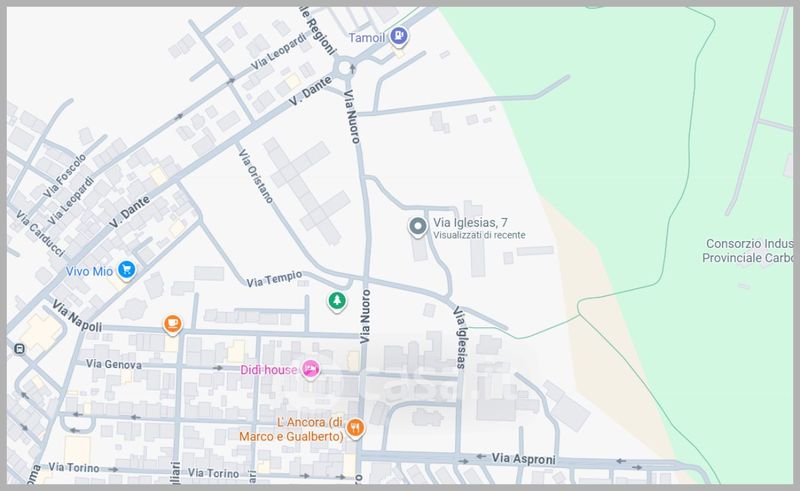Image resolution: width=800 pixels, height=491 pixels.
Task: Click the Via Oristano street label
Action: click(256, 177)
